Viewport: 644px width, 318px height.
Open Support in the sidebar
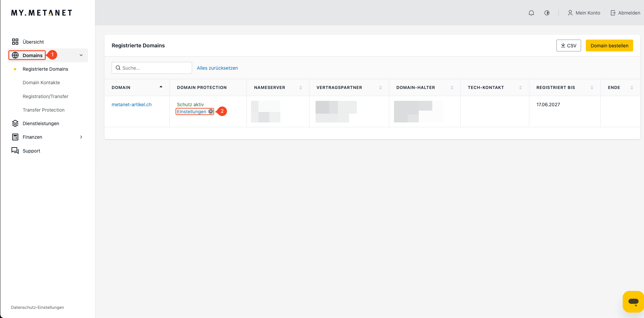pyautogui.click(x=31, y=151)
